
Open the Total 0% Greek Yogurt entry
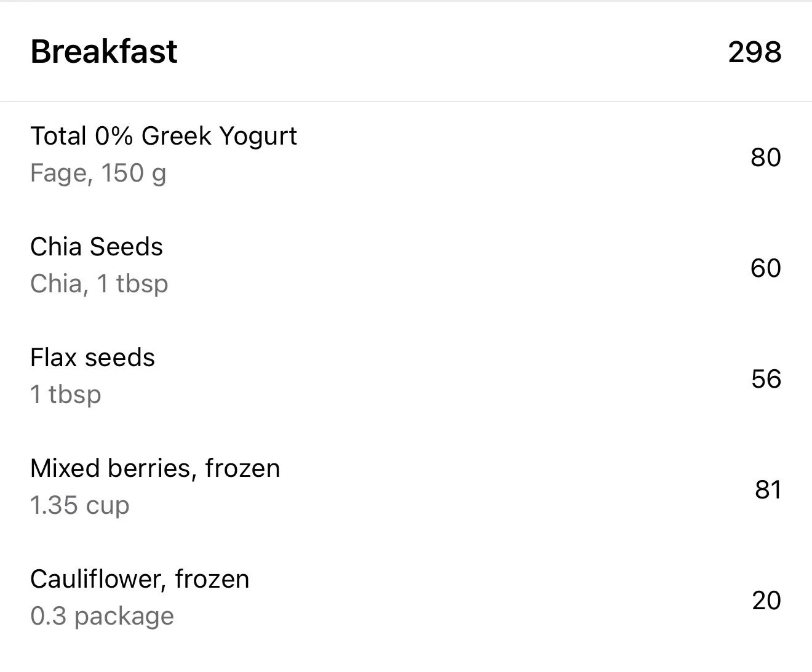click(x=164, y=136)
